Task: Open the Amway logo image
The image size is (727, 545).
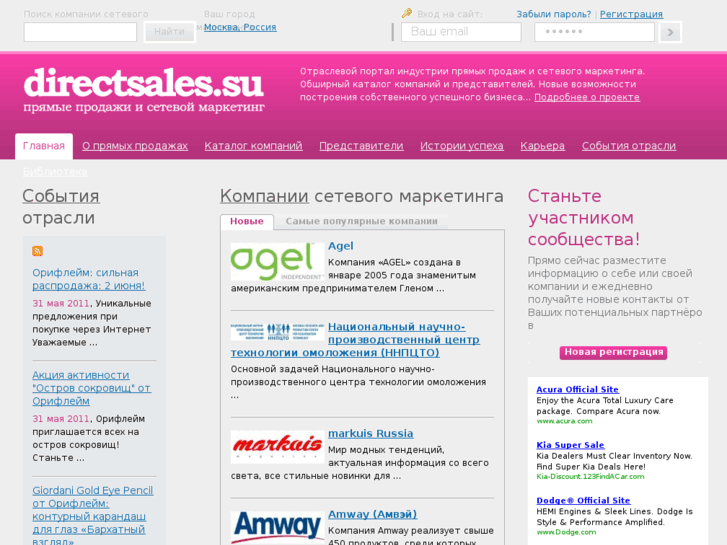Action: [277, 528]
